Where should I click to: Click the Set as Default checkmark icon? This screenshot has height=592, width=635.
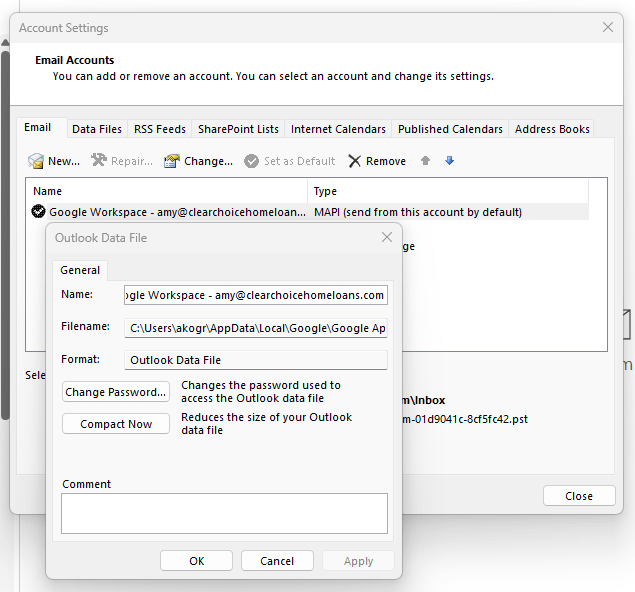[x=251, y=161]
